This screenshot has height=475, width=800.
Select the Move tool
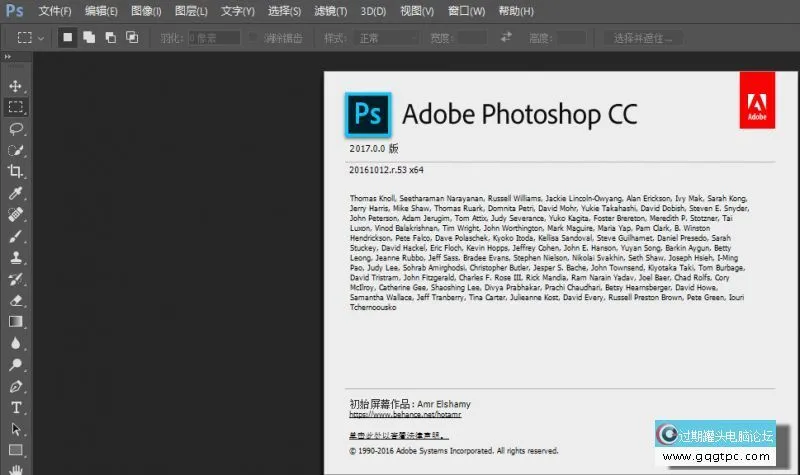[16, 86]
